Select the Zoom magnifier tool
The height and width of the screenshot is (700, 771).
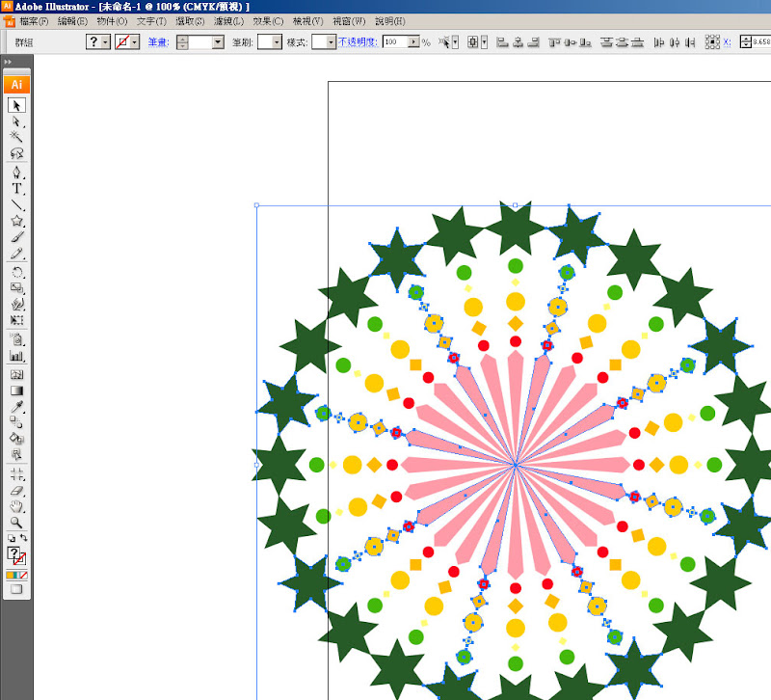16,522
